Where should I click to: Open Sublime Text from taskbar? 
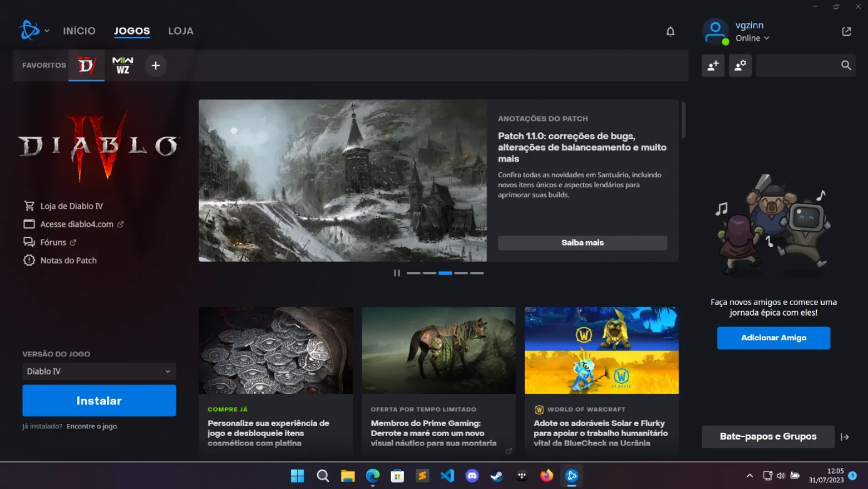pyautogui.click(x=422, y=476)
